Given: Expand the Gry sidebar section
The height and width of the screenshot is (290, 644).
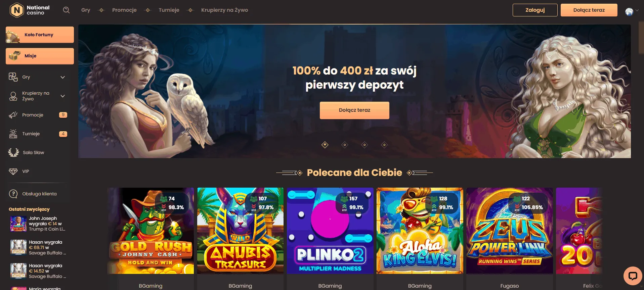Looking at the screenshot, I should click(62, 77).
